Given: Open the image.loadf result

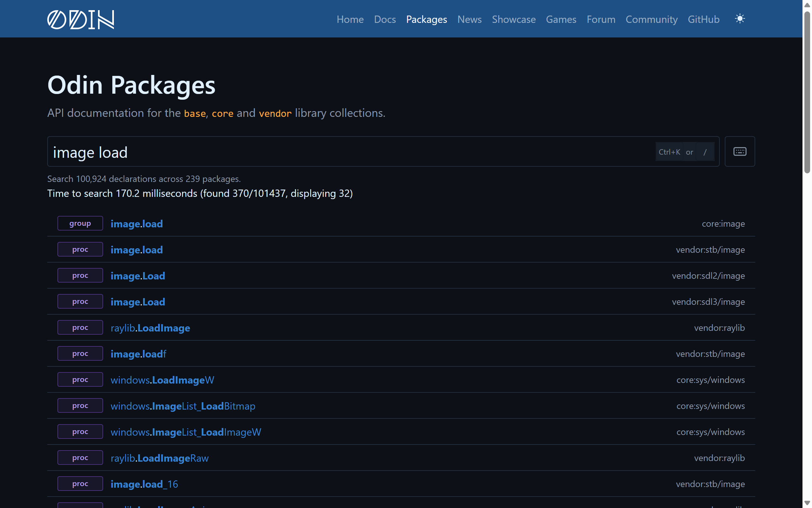Looking at the screenshot, I should [x=138, y=354].
